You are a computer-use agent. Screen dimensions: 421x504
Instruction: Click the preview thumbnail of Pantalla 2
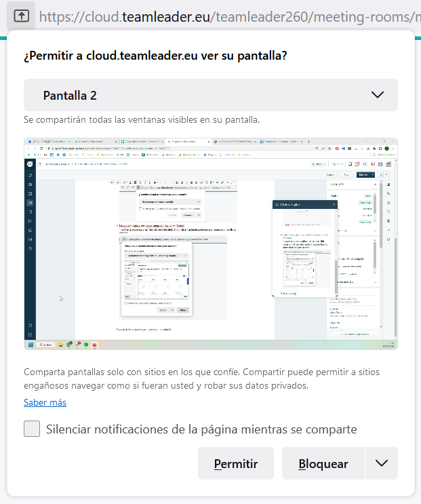(211, 244)
